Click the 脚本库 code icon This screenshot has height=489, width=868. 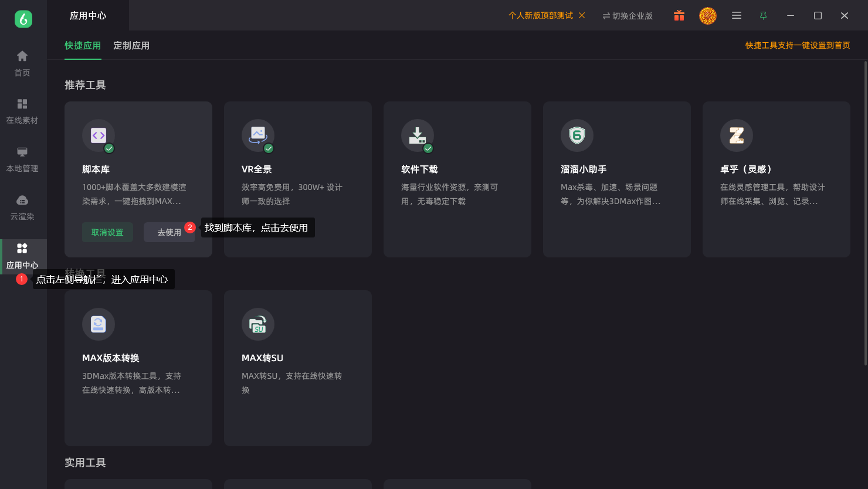[x=99, y=135]
